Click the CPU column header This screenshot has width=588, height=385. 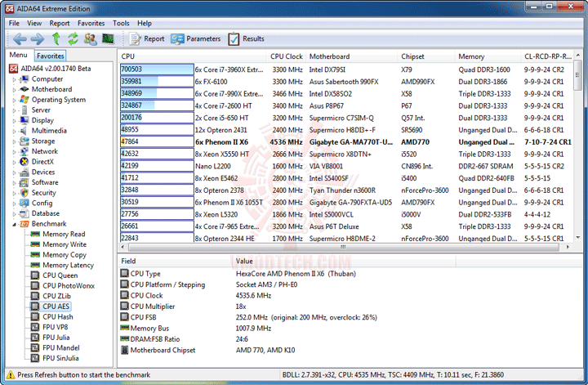pos(192,56)
